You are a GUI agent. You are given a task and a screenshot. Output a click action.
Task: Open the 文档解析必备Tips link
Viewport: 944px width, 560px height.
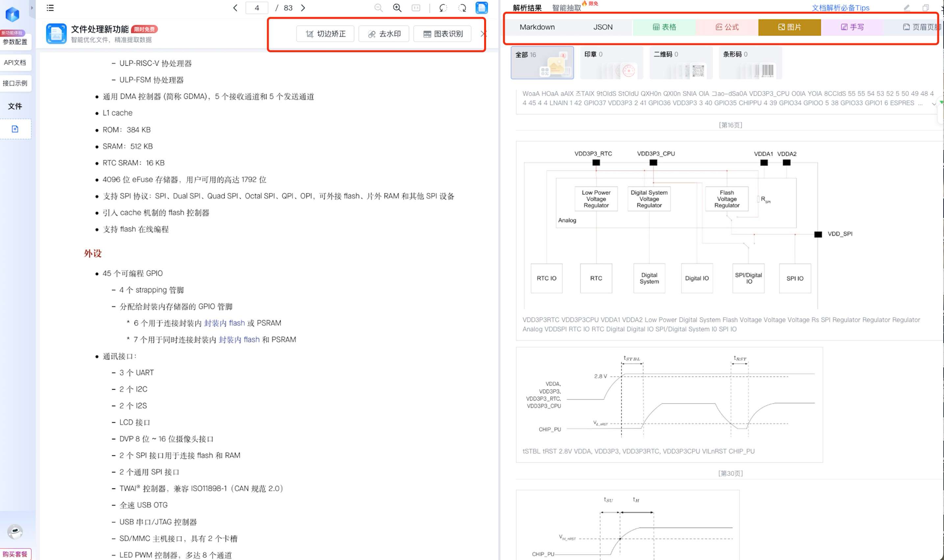coord(840,8)
